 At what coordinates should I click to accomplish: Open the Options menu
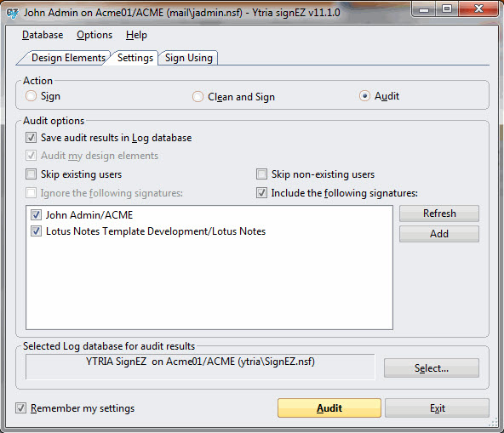[x=94, y=35]
